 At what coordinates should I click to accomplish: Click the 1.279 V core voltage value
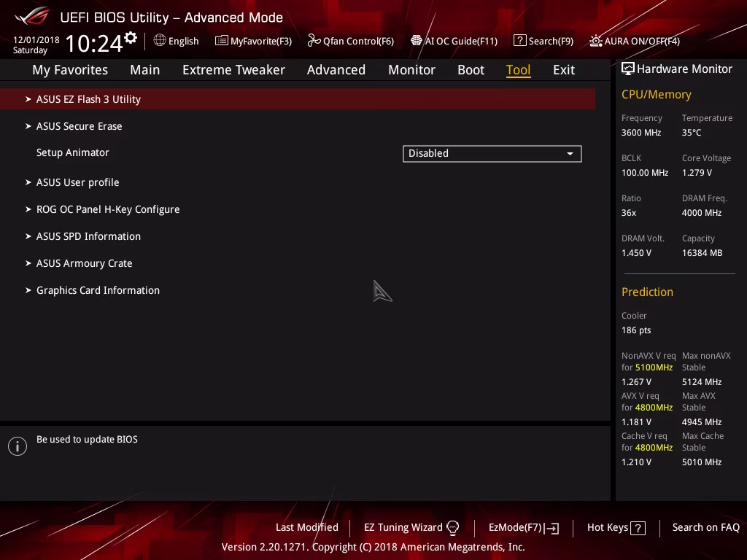click(697, 172)
